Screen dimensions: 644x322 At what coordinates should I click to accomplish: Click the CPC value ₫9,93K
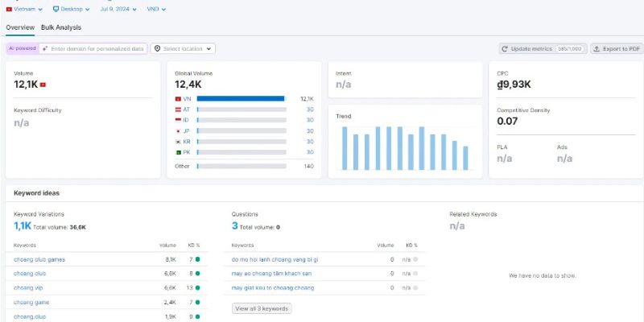(x=514, y=85)
